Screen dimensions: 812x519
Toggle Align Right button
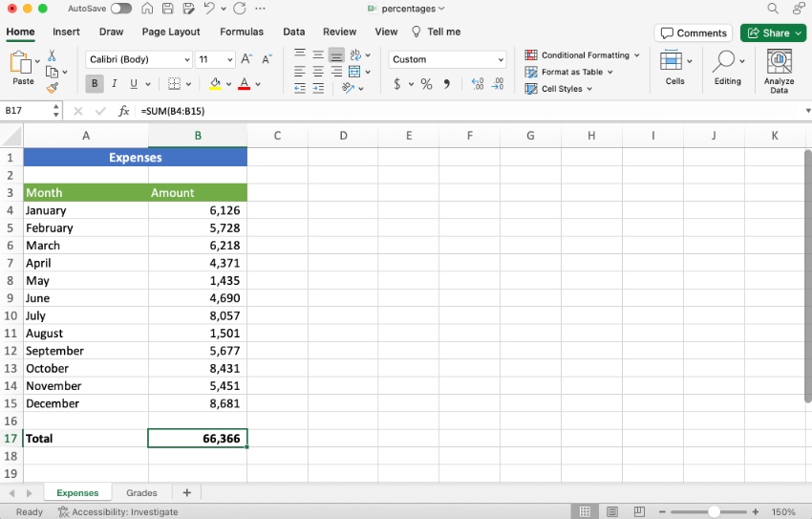(336, 72)
